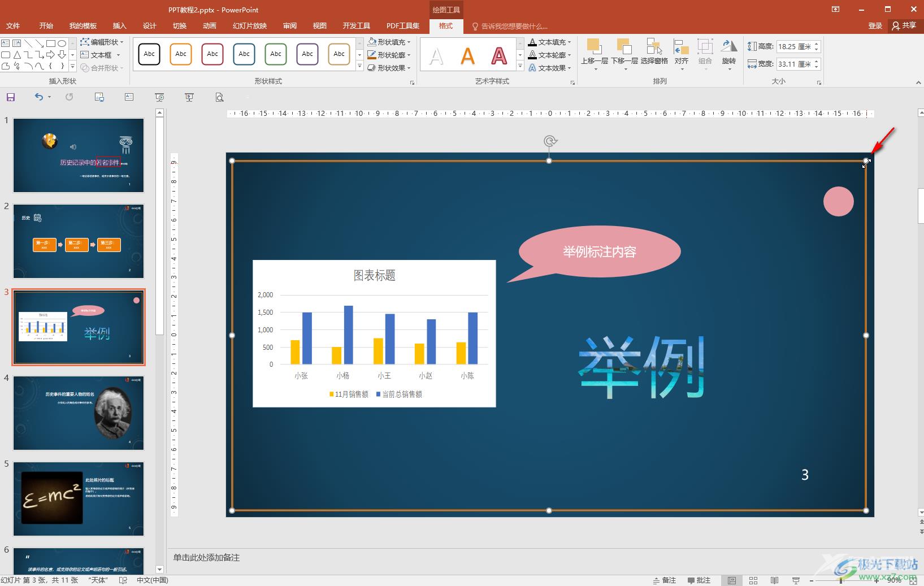Viewport: 924px width, 586px height.
Task: Open the Text Box (文本框) dropdown
Action: coord(101,55)
